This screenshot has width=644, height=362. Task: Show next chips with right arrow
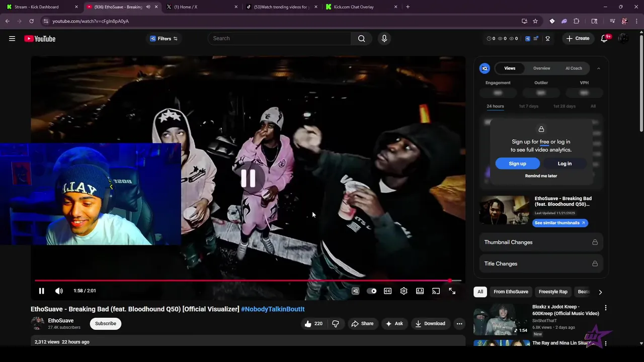click(600, 292)
